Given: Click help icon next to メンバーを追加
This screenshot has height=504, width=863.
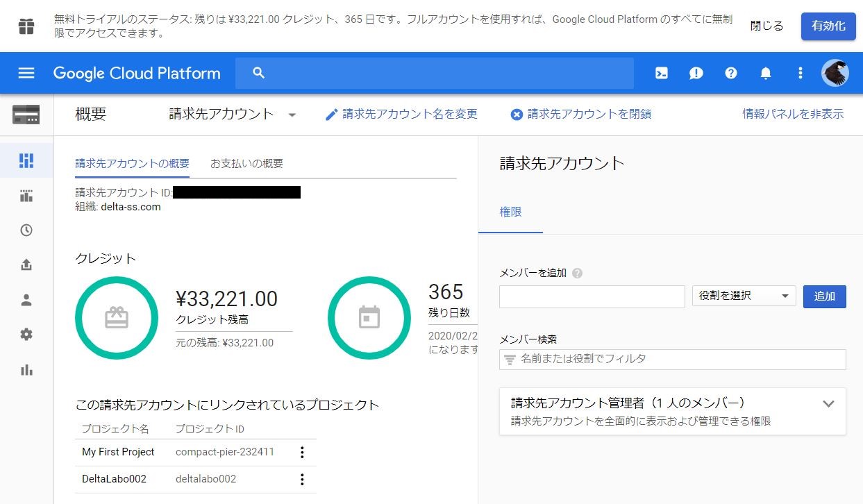Looking at the screenshot, I should point(578,274).
